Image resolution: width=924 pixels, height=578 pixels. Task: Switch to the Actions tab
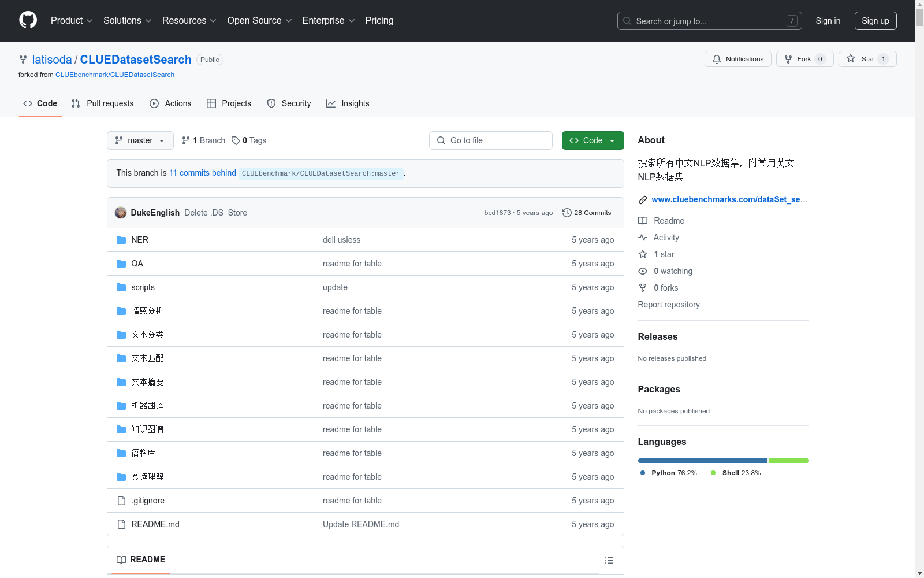[170, 103]
